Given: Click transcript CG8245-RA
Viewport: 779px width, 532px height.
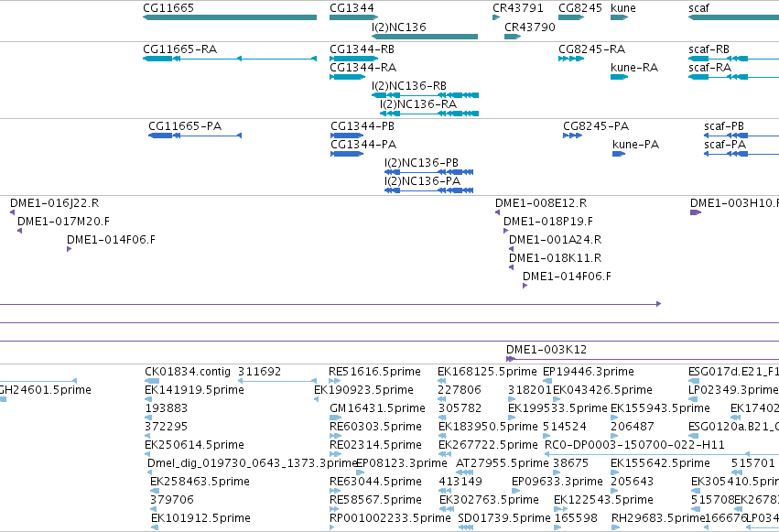Looking at the screenshot, I should point(591,49).
